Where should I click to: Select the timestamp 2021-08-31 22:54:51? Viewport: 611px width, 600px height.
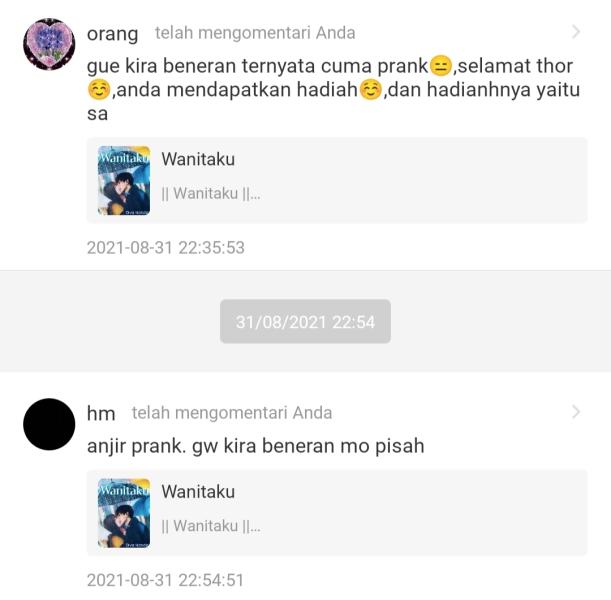coord(165,580)
